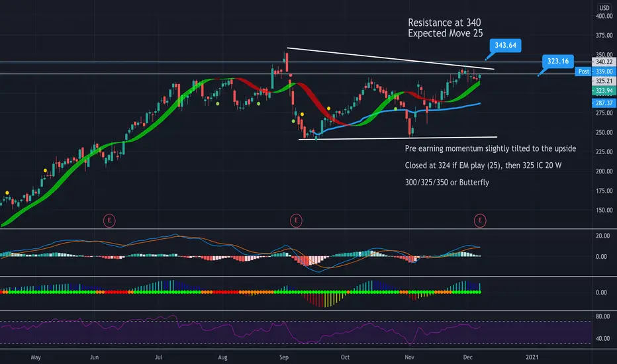
Task: Select the 'Pre earning momentum' note text
Action: pyautogui.click(x=491, y=149)
